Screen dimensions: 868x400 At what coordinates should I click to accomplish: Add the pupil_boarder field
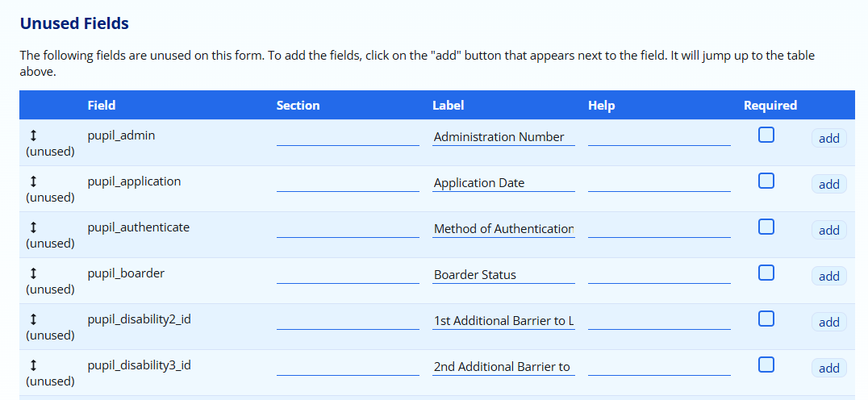coord(828,276)
